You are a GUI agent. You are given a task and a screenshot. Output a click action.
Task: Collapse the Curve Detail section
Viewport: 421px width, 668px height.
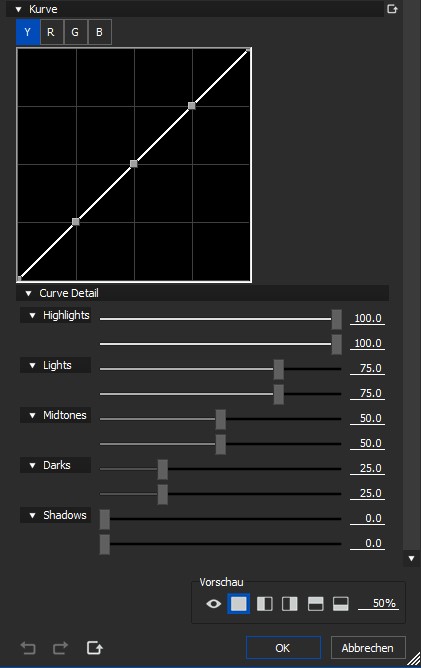(29, 293)
